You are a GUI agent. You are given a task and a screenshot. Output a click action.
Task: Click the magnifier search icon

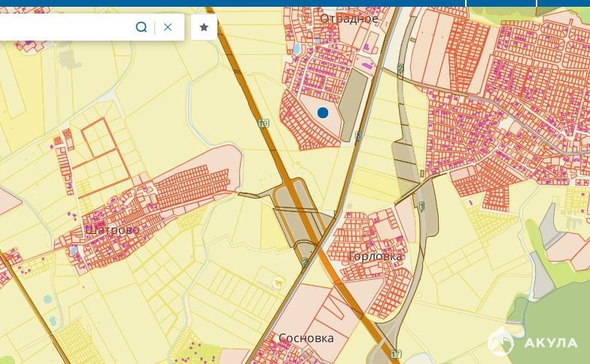pyautogui.click(x=141, y=27)
